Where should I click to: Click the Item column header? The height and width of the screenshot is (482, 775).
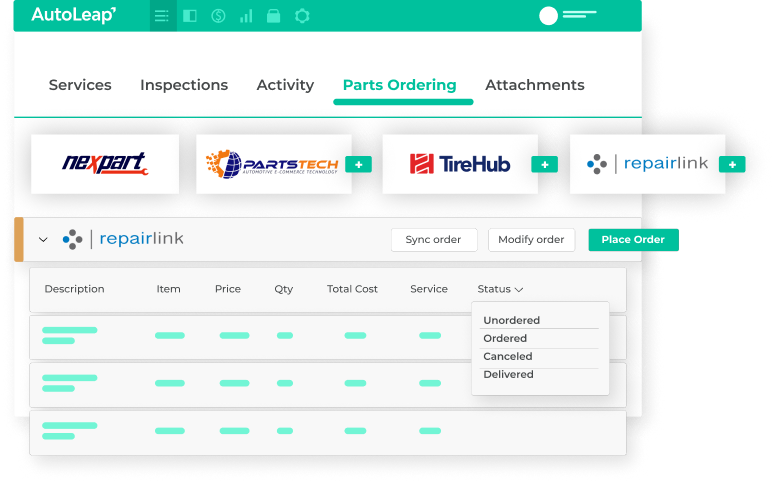pos(169,289)
